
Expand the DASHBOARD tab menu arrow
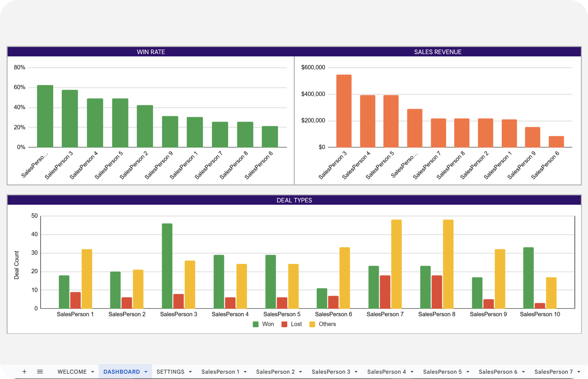click(x=146, y=372)
